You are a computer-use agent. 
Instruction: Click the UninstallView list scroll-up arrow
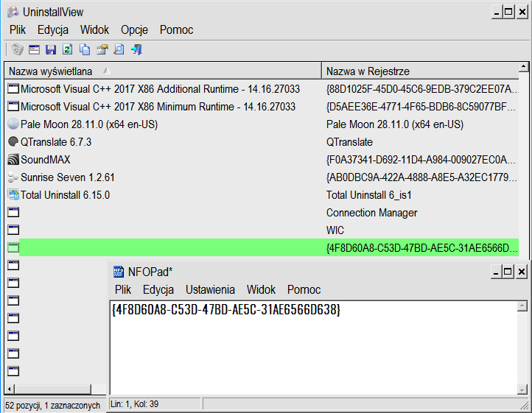pyautogui.click(x=523, y=67)
